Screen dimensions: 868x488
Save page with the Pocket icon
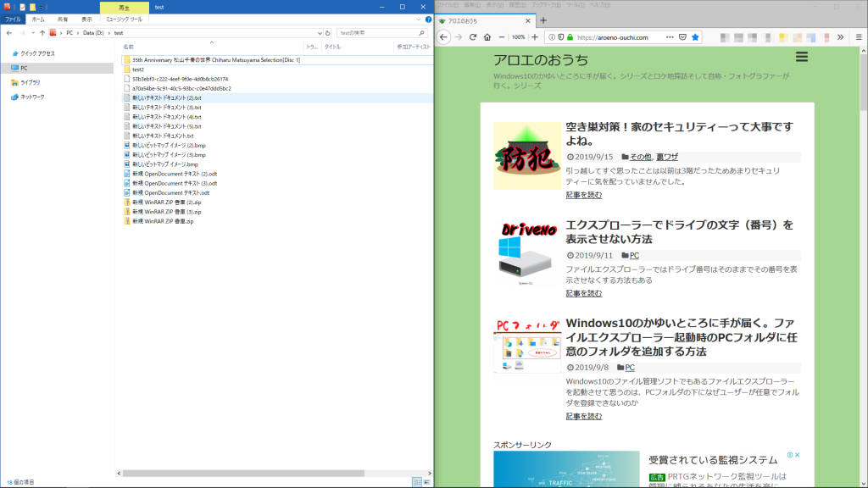pos(682,37)
